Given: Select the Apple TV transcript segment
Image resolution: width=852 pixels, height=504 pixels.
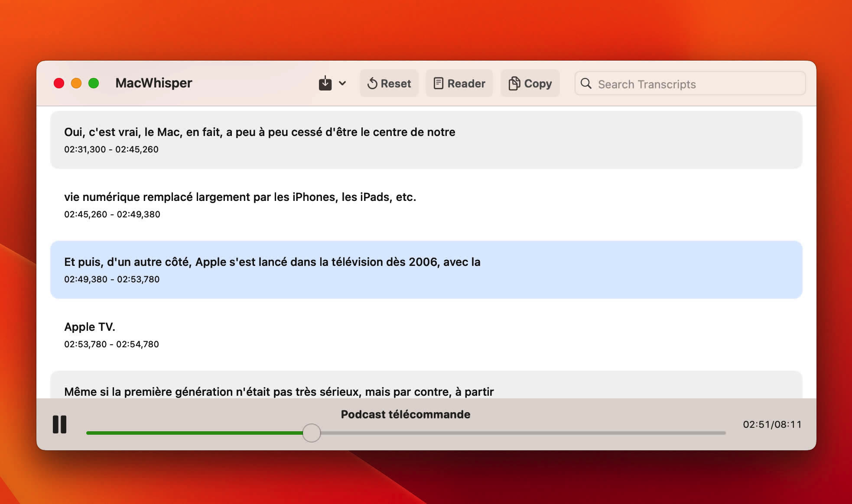Looking at the screenshot, I should point(426,334).
